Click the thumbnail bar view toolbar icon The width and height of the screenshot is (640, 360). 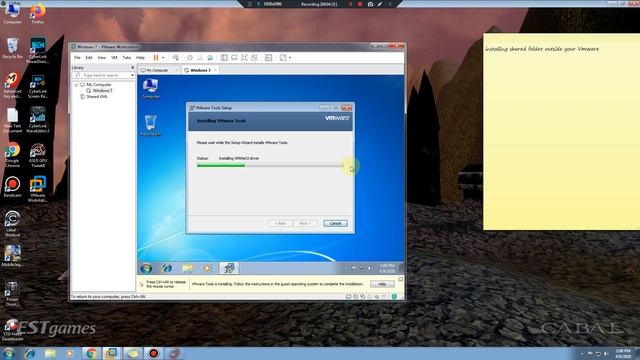[x=234, y=58]
